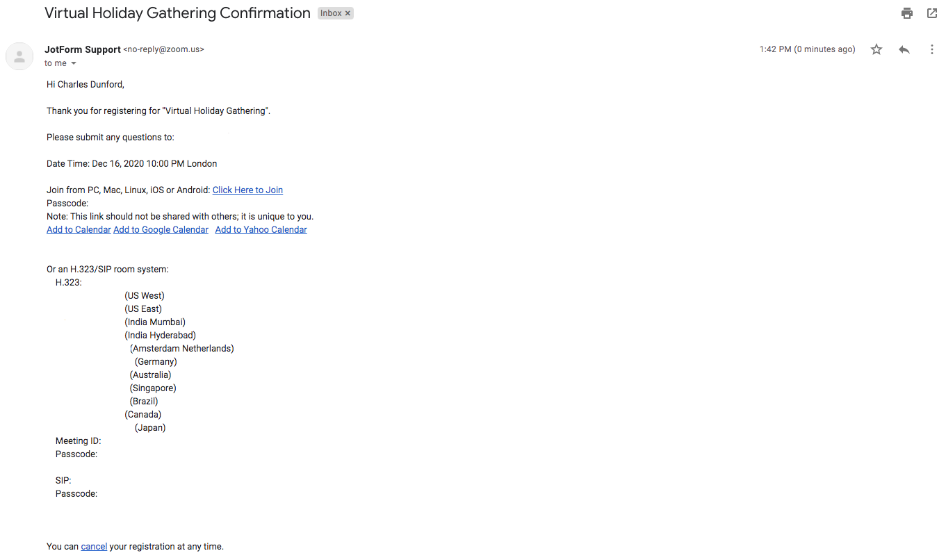Open the "Add to Google Calendar" link
This screenshot has width=946, height=560.
pyautogui.click(x=161, y=230)
